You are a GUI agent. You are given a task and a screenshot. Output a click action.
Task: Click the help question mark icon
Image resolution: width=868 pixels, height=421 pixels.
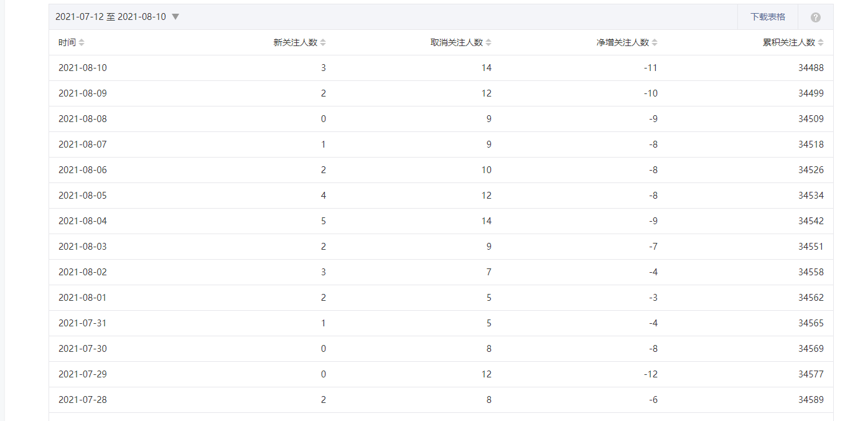816,17
